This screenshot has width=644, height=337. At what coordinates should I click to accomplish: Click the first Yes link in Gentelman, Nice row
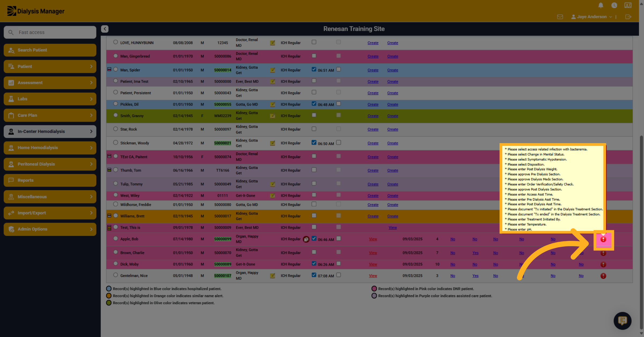pos(475,276)
